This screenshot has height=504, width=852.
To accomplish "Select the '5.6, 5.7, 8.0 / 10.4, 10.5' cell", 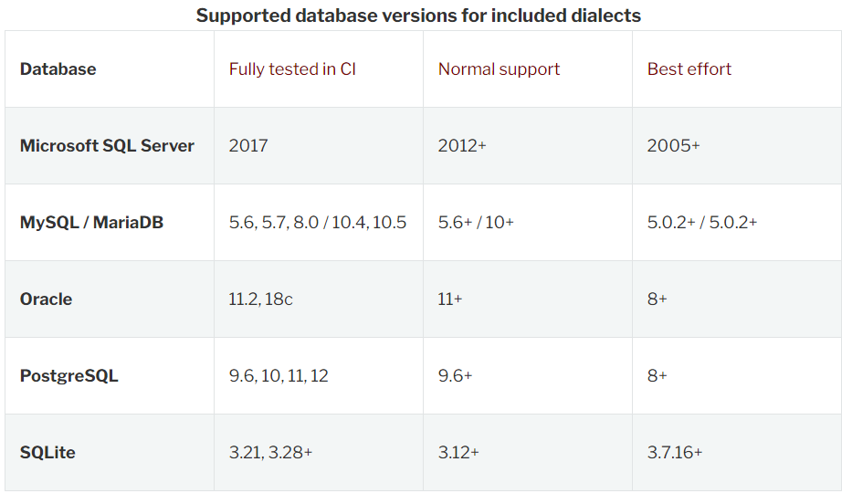I will (x=318, y=223).
